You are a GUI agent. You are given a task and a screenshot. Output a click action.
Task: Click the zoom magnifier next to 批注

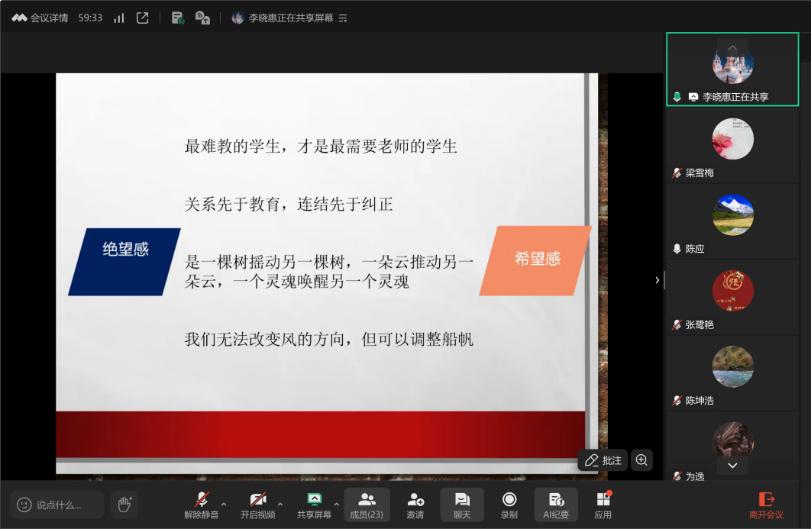coord(642,460)
